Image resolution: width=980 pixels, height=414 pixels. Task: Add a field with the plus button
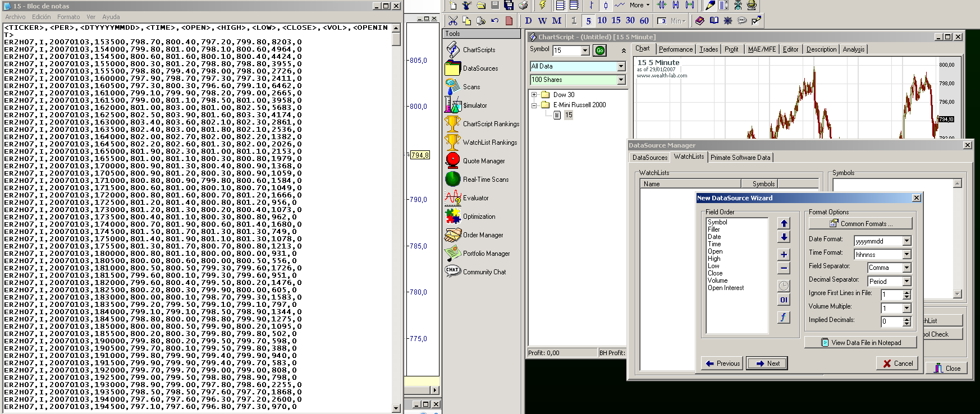(784, 255)
